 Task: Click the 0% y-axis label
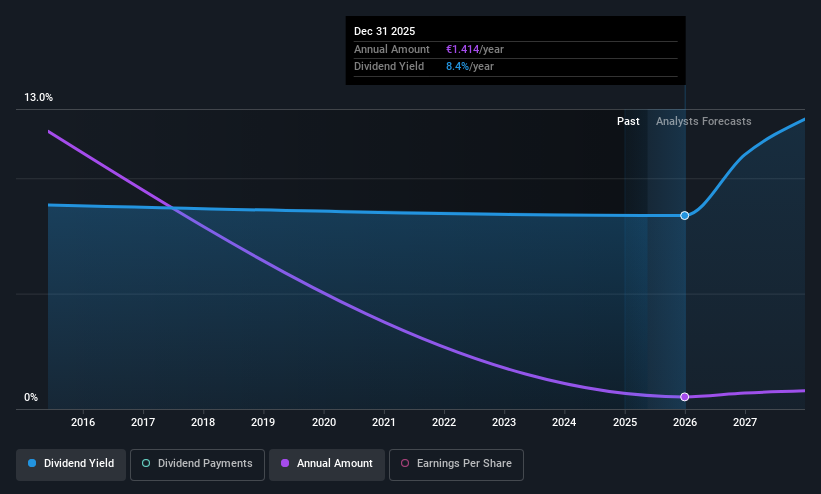coord(31,398)
